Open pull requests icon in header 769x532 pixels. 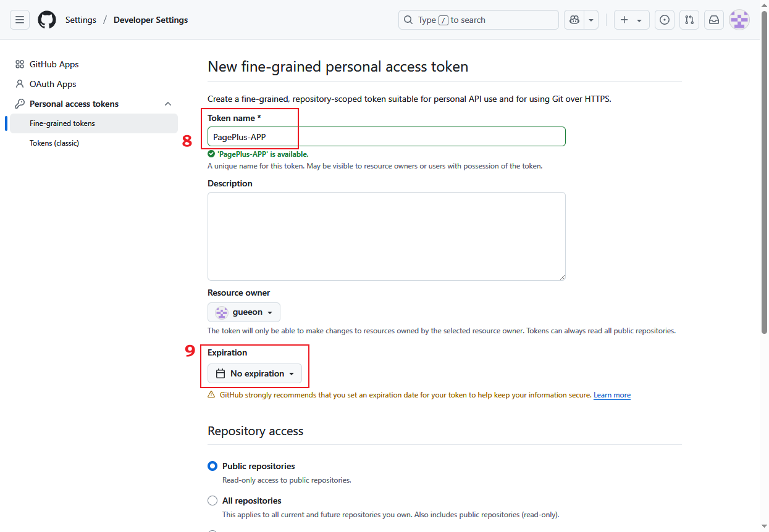click(x=689, y=20)
